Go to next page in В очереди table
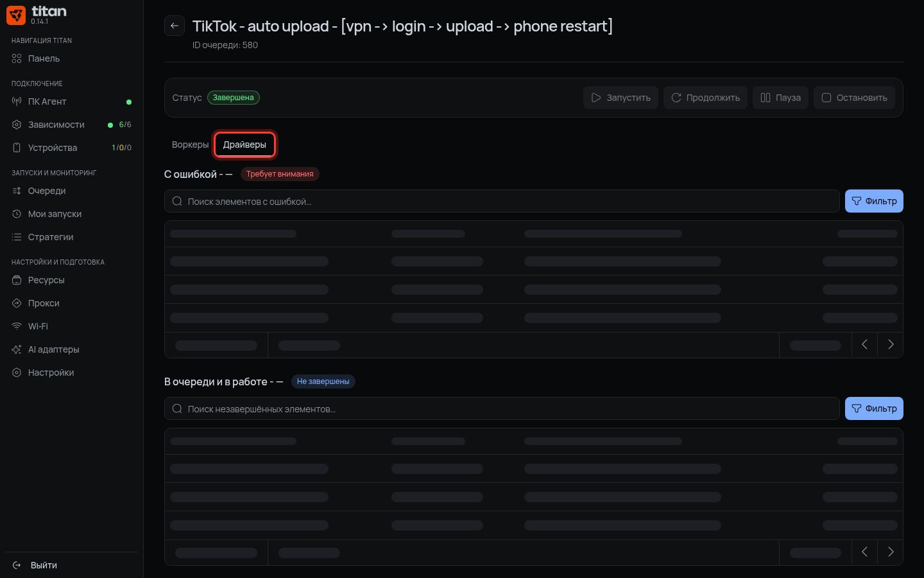The image size is (924, 578). [891, 552]
